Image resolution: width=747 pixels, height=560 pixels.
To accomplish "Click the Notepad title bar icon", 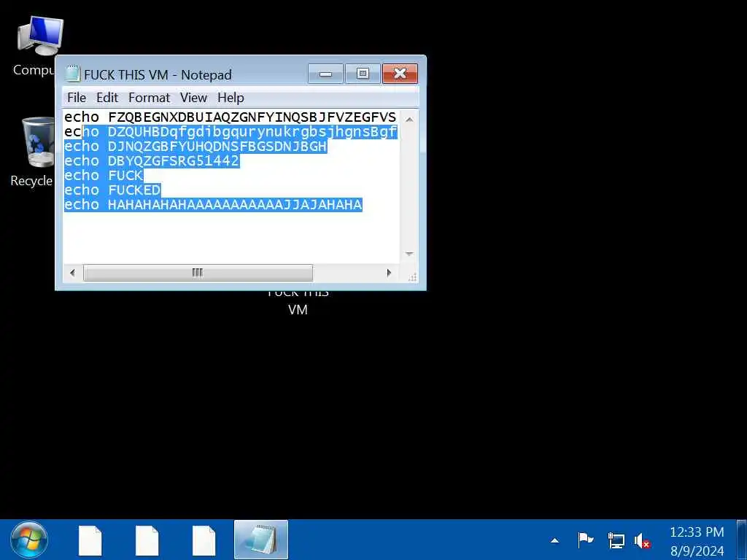I will pos(72,74).
